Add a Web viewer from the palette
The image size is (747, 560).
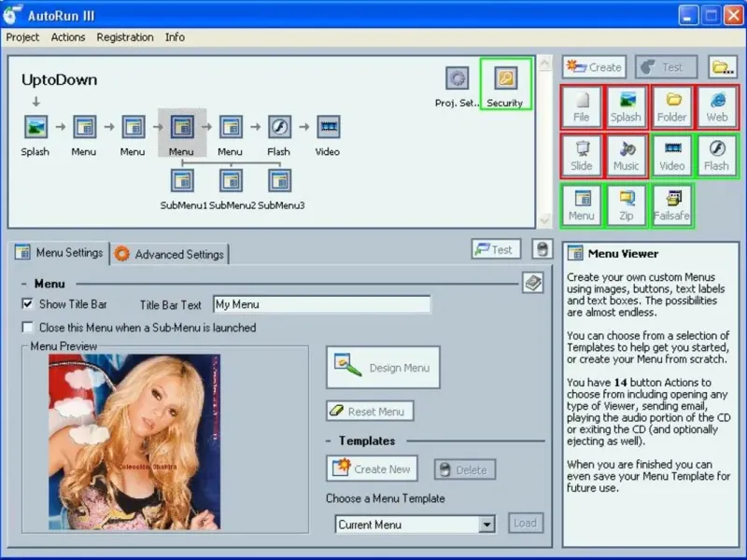[717, 107]
